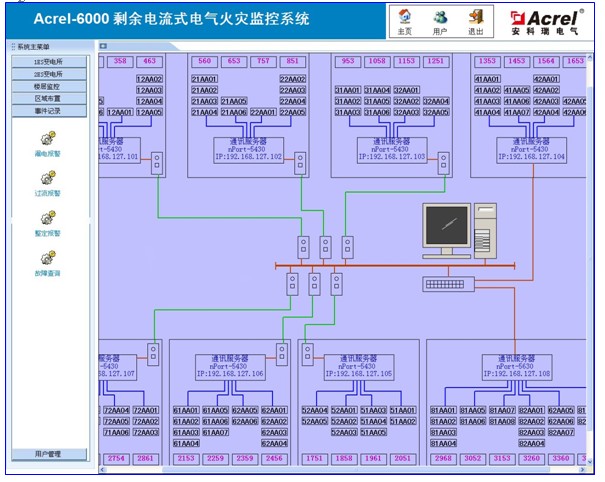
Task: Select node label 41AA01
Action: coord(487,79)
